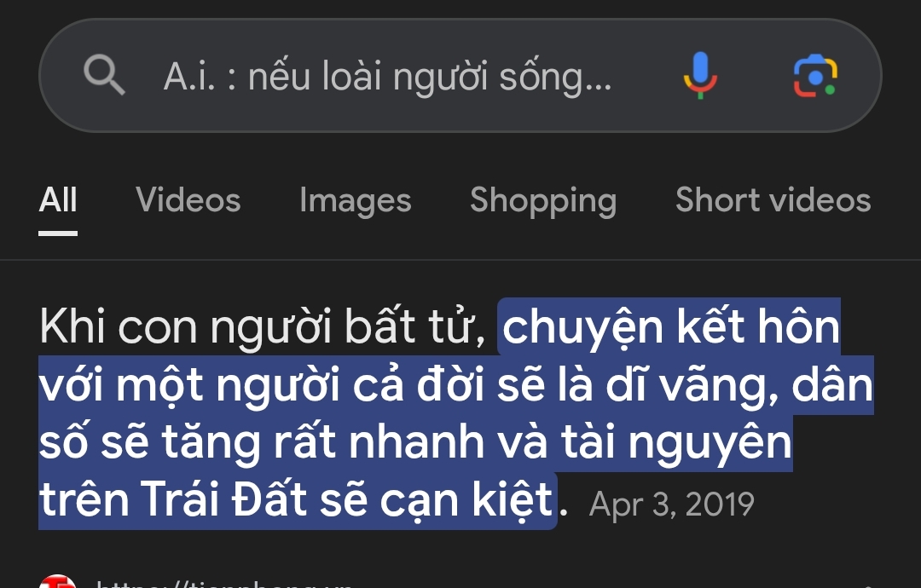
Task: Go to the Shopping tab
Action: 542,200
